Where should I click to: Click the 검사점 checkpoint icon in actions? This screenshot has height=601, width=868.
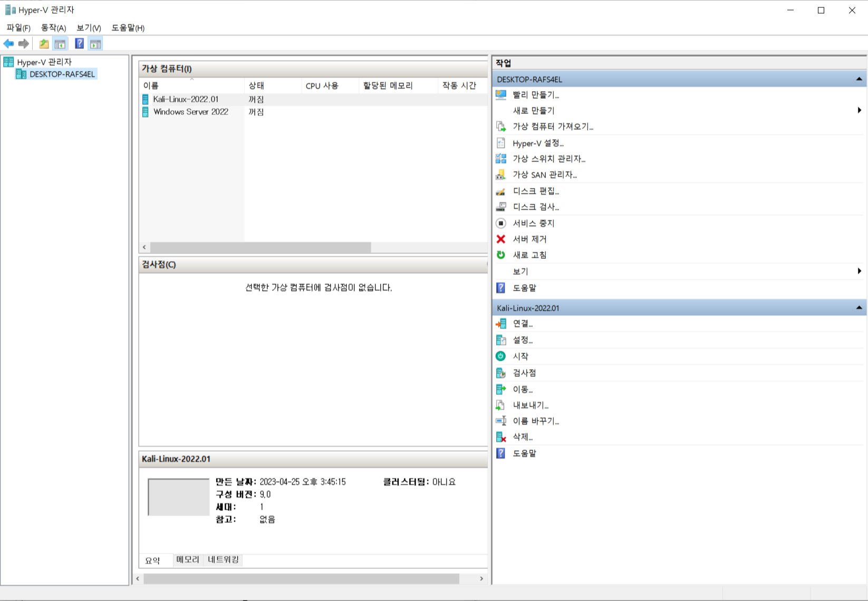click(x=501, y=373)
